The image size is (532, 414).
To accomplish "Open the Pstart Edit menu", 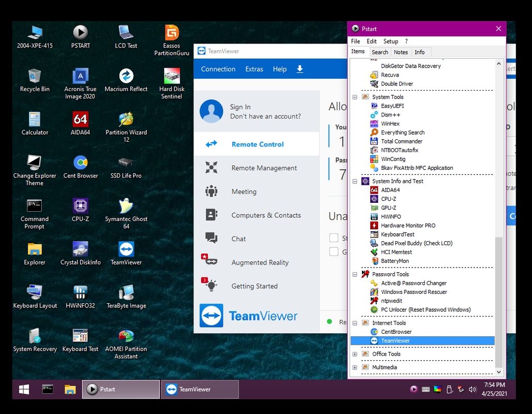I will (x=372, y=41).
